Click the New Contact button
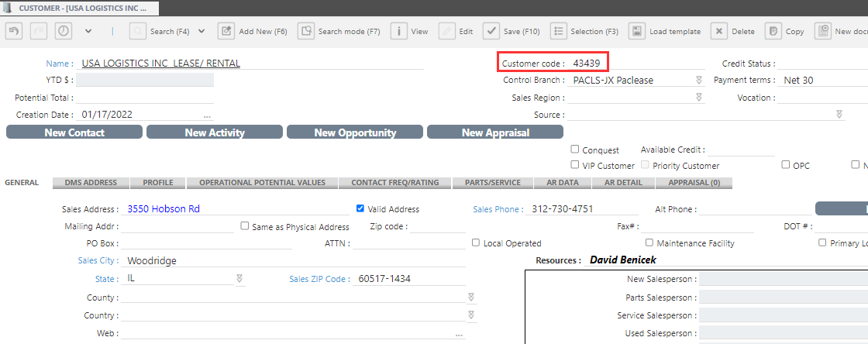The image size is (868, 344). point(74,132)
